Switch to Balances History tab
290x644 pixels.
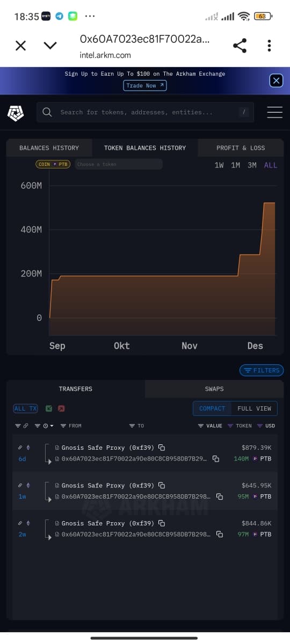point(49,148)
